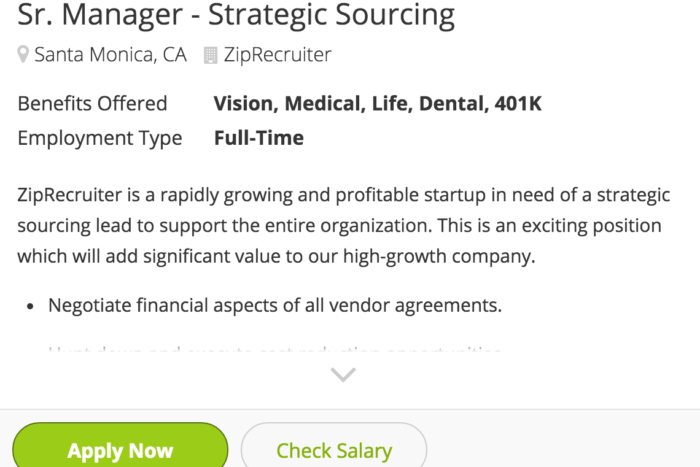Click the Benefits Offered label
Image resolution: width=700 pixels, height=467 pixels.
[92, 104]
